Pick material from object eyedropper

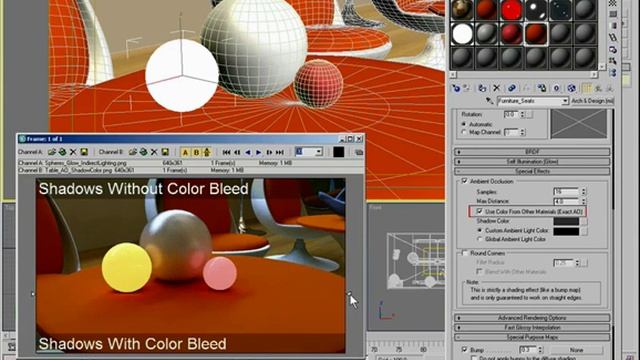(x=489, y=101)
